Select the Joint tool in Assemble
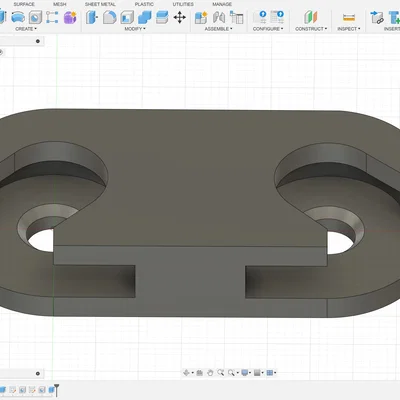Image resolution: width=400 pixels, height=400 pixels. 219,17
